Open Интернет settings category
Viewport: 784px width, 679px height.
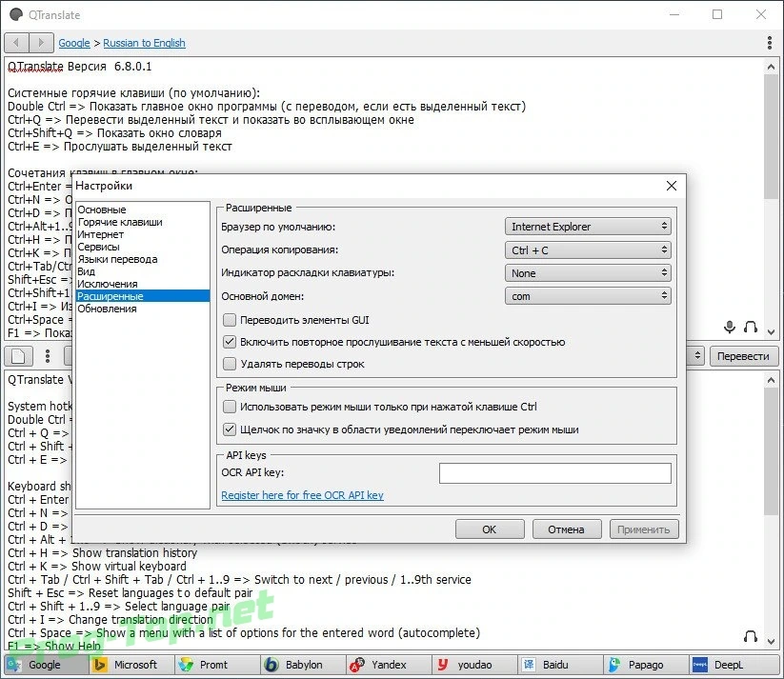click(143, 234)
